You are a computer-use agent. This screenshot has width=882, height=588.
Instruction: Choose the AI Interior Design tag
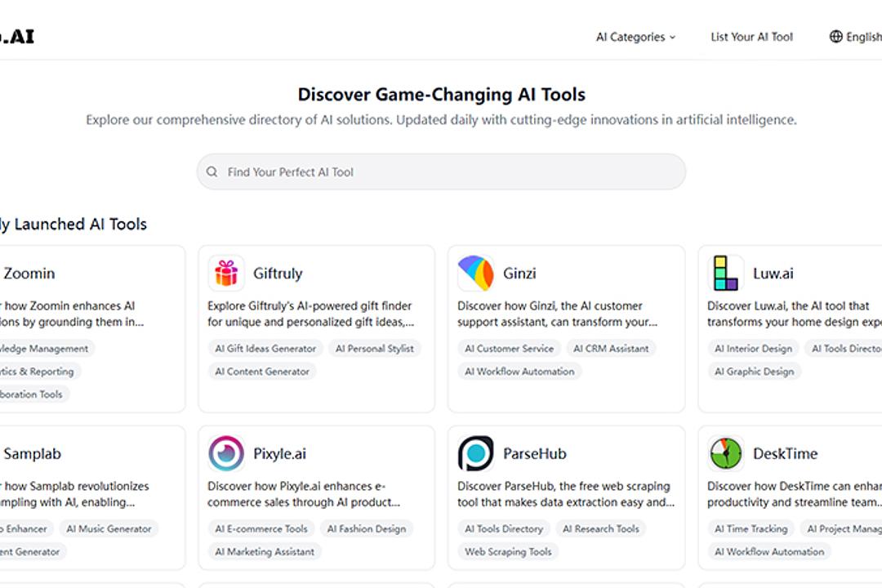click(x=753, y=349)
